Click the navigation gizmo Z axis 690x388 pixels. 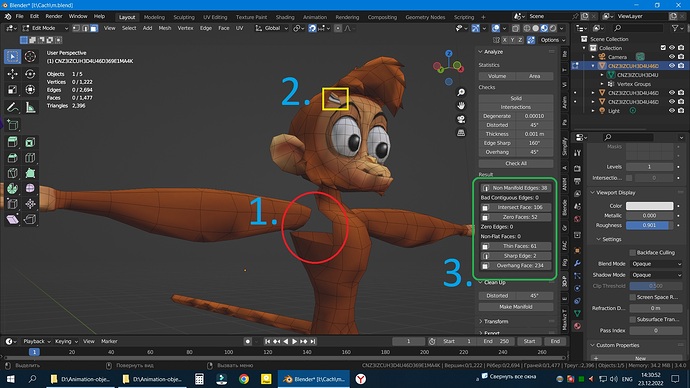tap(448, 54)
